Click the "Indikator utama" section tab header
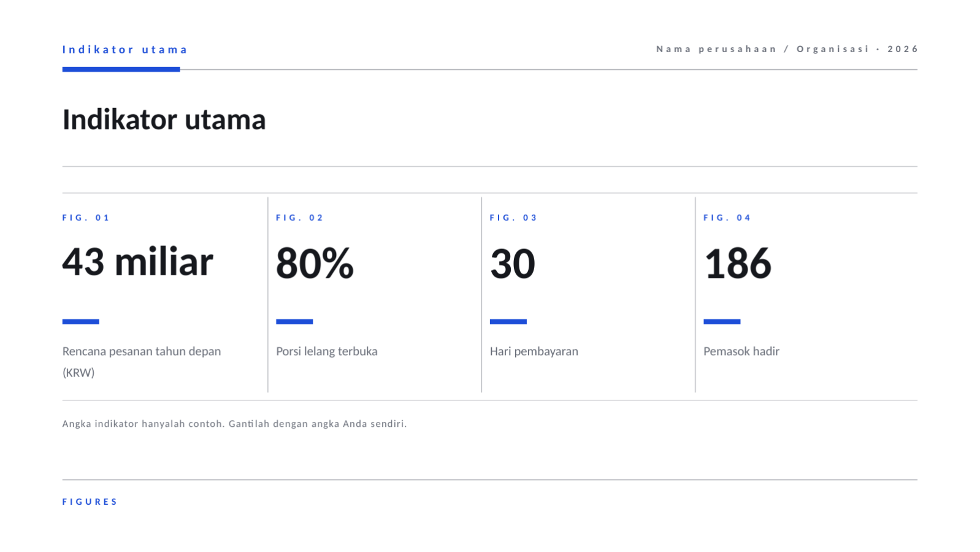980x552 pixels. 124,50
